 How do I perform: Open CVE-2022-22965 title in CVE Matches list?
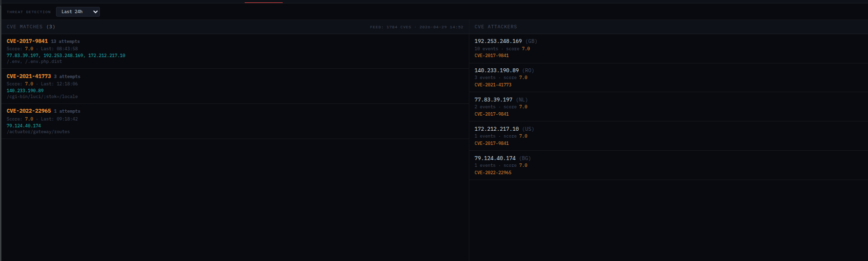pyautogui.click(x=29, y=111)
